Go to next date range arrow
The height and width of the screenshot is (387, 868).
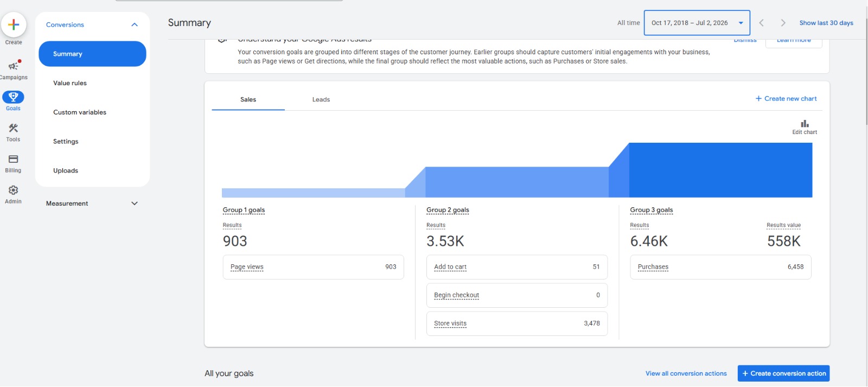coord(783,23)
